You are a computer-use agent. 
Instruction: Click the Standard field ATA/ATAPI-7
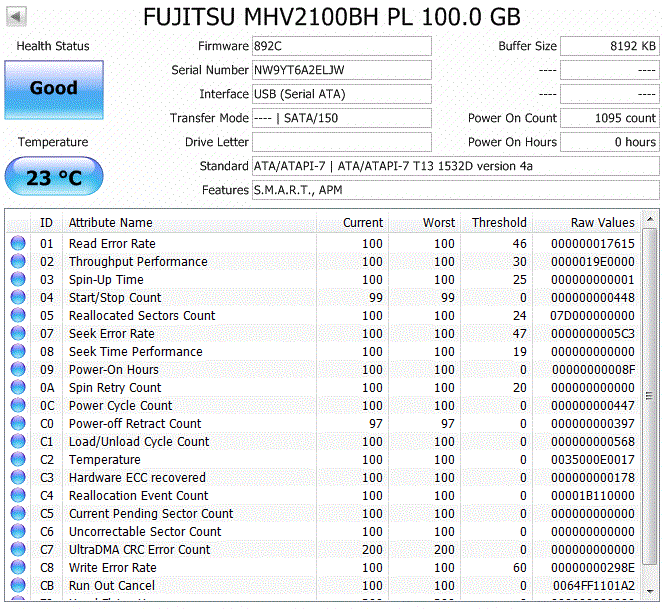click(x=456, y=166)
